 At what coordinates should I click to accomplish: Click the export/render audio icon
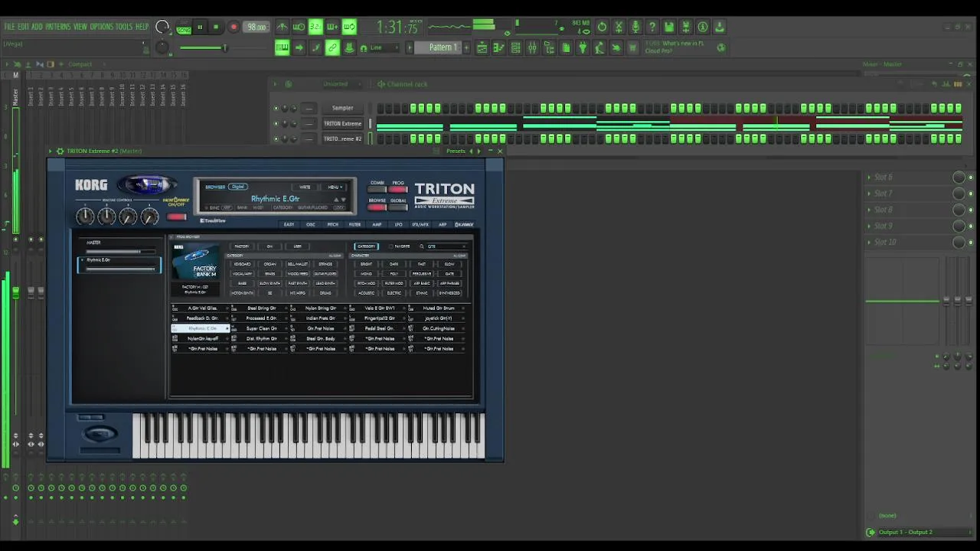click(686, 27)
